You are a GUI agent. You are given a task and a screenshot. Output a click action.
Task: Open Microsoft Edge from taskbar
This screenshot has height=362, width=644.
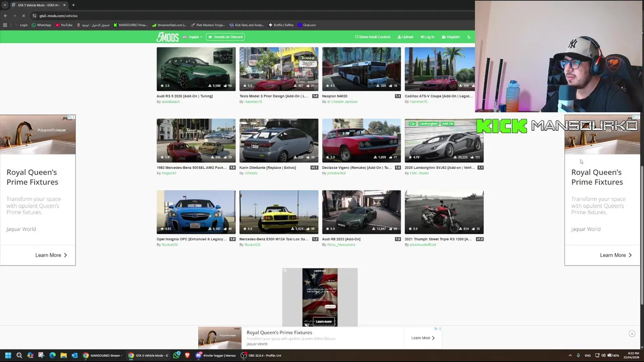point(52,355)
